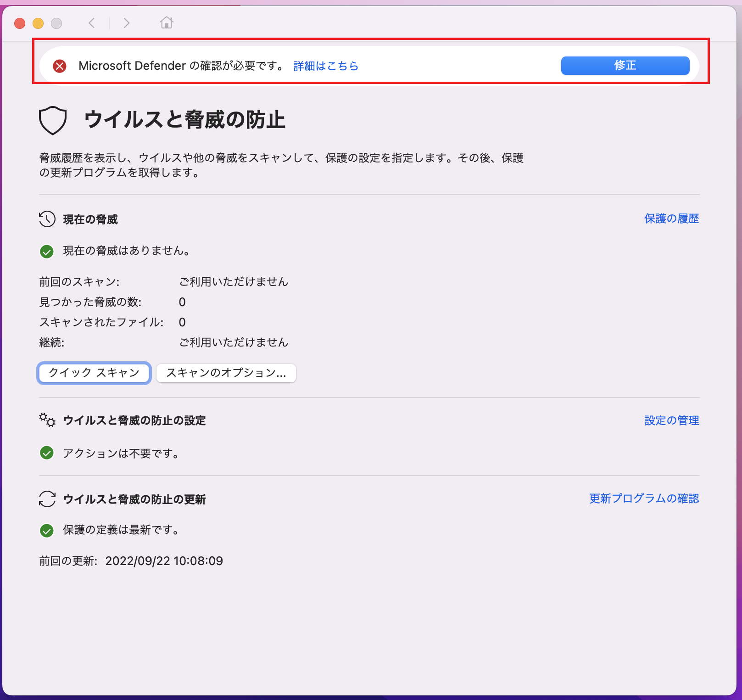Click the shield icon beside page title
Screen dimensions: 742x700
point(53,120)
